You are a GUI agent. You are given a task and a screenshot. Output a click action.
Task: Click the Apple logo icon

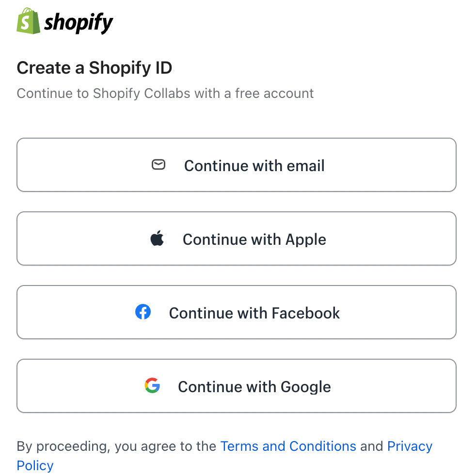pyautogui.click(x=157, y=238)
